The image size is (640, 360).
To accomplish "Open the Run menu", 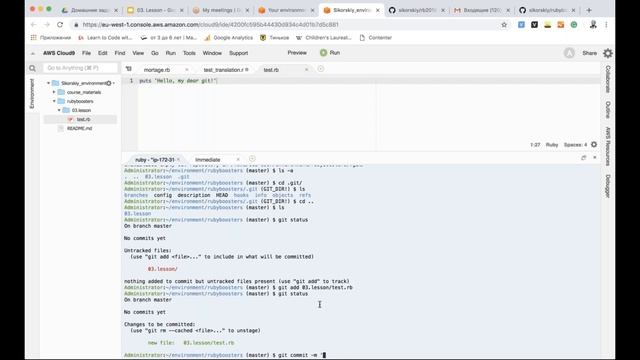I will coord(171,53).
